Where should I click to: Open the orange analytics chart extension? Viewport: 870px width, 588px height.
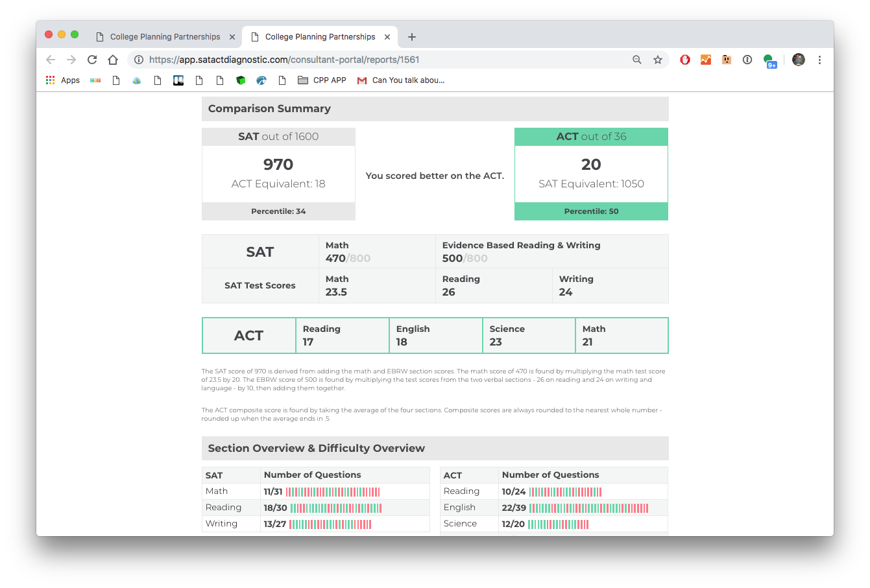(706, 60)
